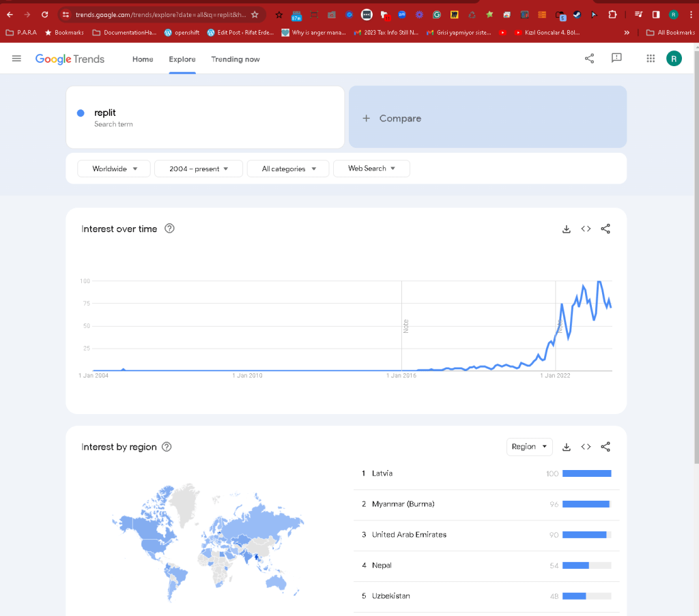Screen dimensions: 699x616
Task: Go back in browser history
Action: [10, 15]
